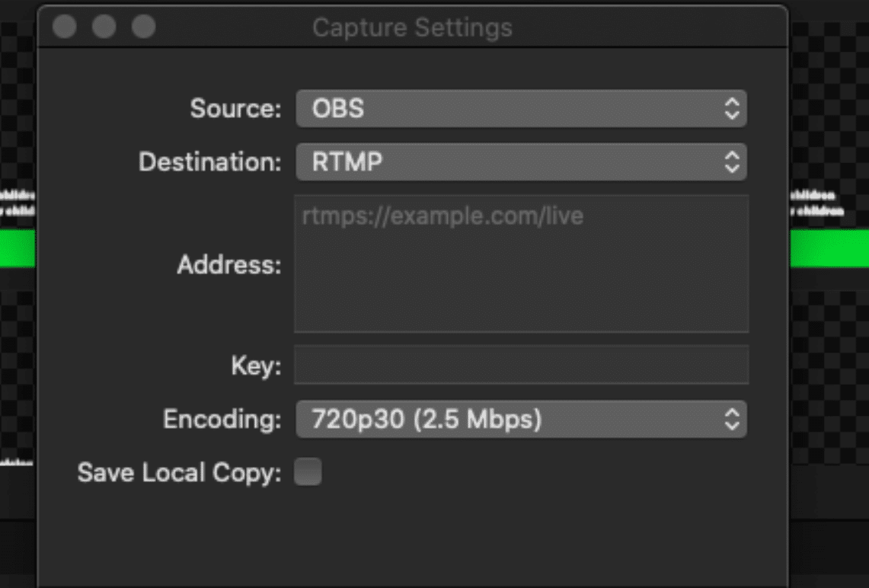Click the Destination: label
Image resolution: width=869 pixels, height=588 pixels.
pyautogui.click(x=210, y=161)
